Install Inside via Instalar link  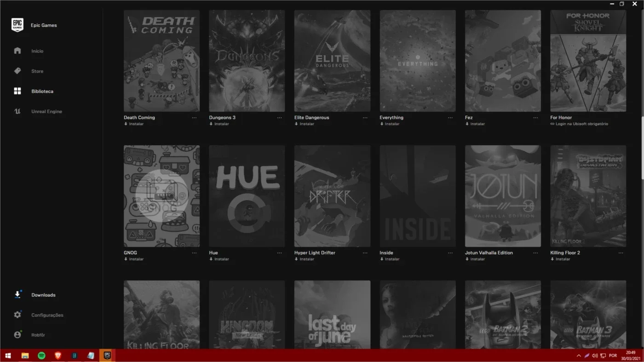tap(390, 259)
